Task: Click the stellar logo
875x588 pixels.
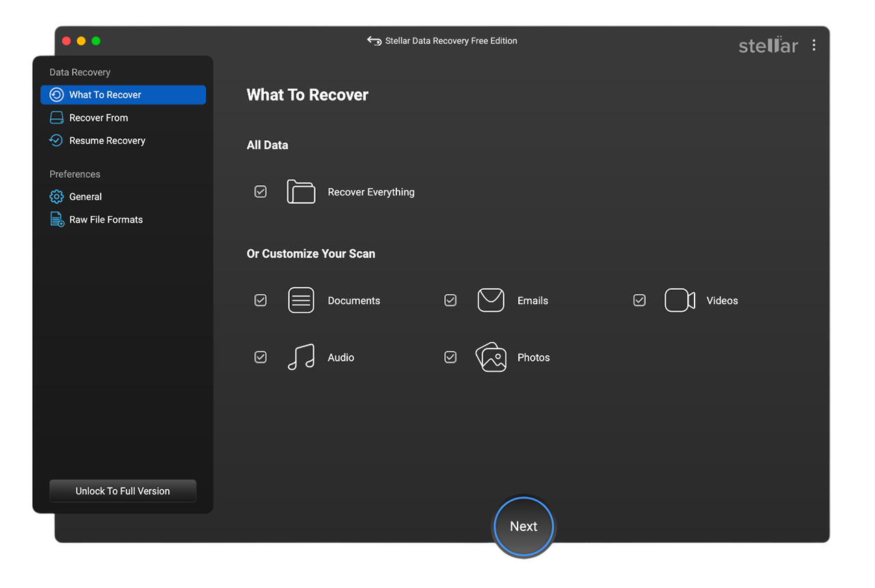Action: [x=768, y=46]
